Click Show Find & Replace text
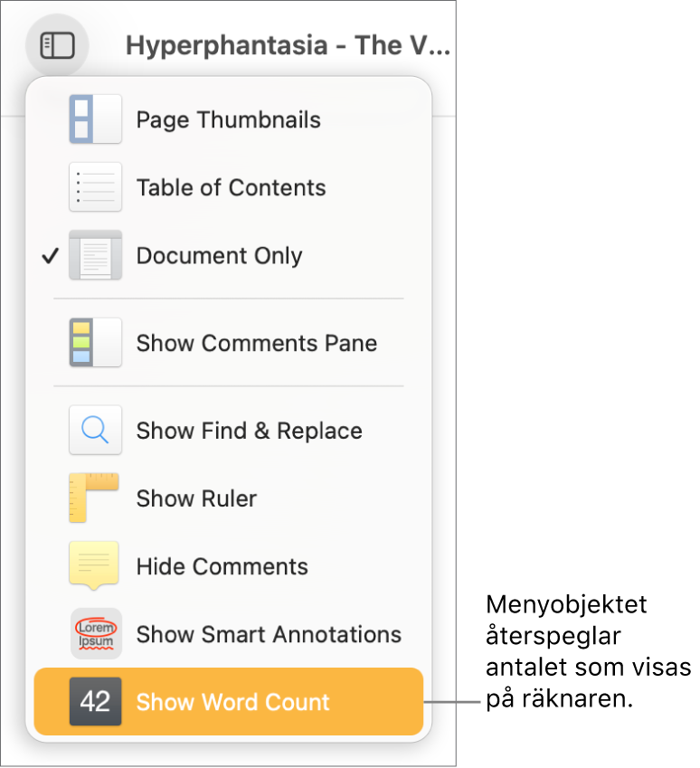Viewport: 700px width, 768px height. click(x=249, y=431)
